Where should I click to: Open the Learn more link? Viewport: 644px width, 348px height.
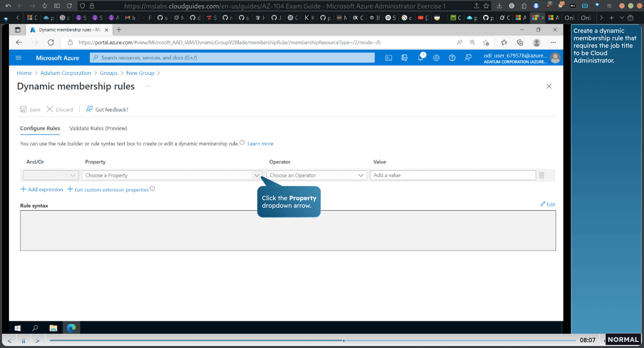(x=260, y=144)
